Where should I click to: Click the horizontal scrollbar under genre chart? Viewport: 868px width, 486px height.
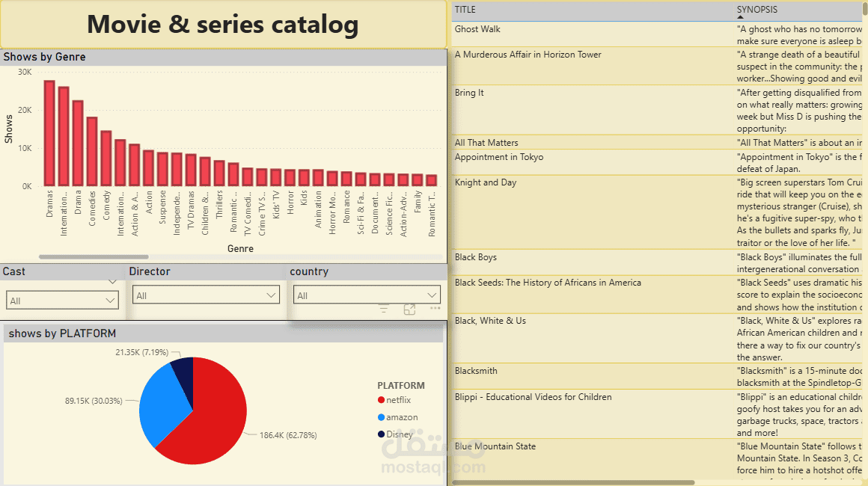pyautogui.click(x=94, y=256)
